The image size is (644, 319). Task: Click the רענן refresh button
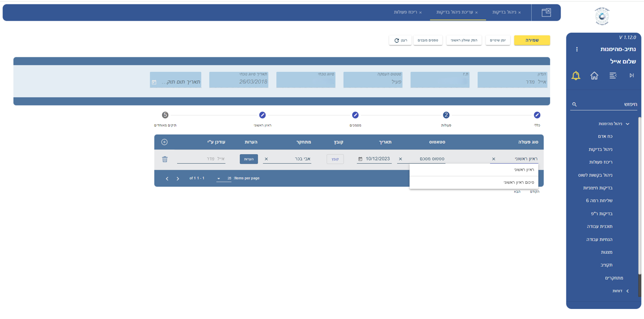pyautogui.click(x=400, y=40)
